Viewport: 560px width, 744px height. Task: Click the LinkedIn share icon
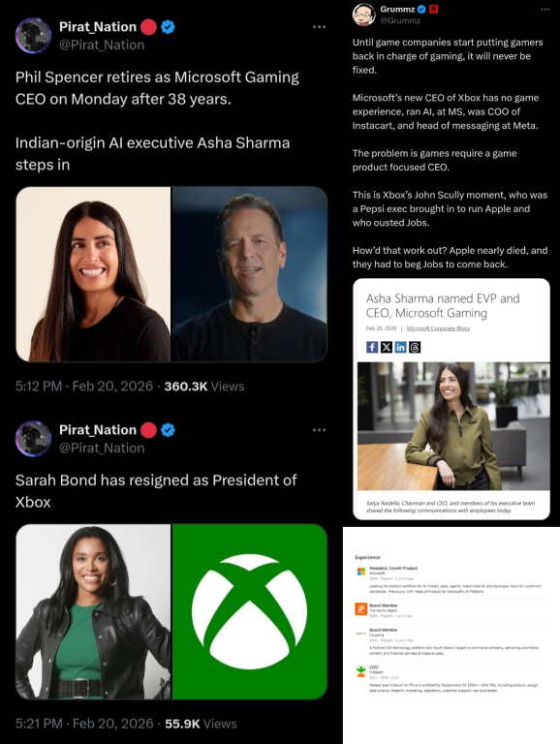(x=400, y=348)
